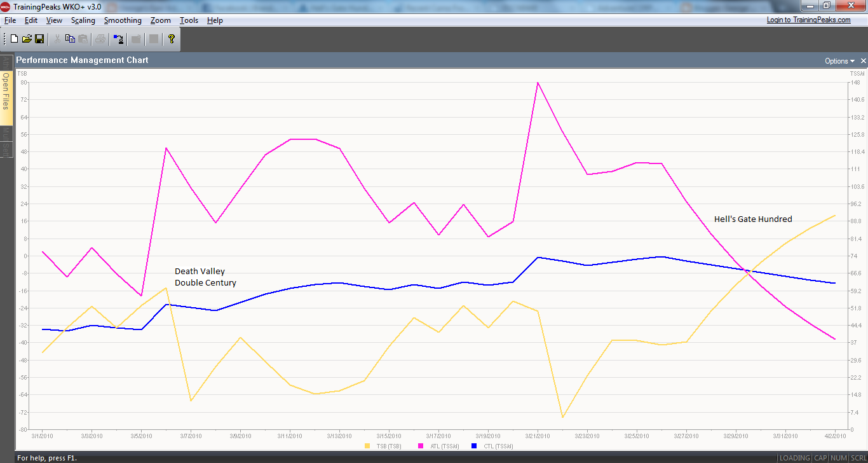
Task: Open a file with the folder icon
Action: (27, 39)
